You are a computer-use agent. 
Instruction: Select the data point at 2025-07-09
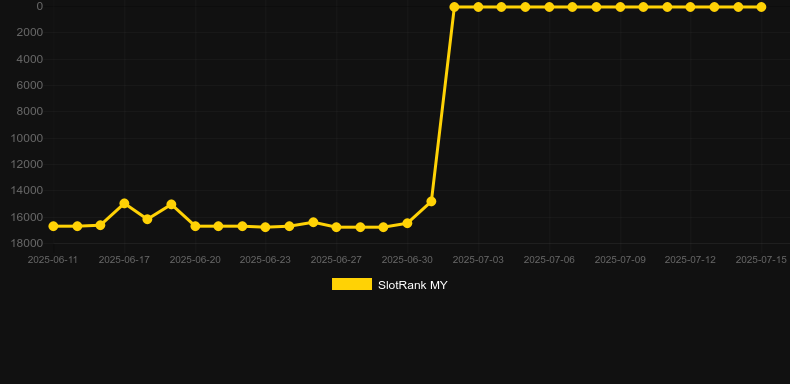(620, 7)
